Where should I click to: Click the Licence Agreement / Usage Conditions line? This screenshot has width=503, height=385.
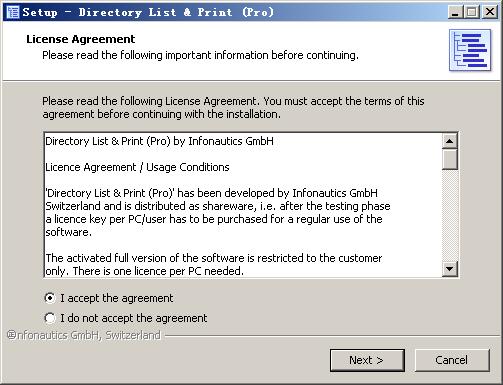[137, 167]
